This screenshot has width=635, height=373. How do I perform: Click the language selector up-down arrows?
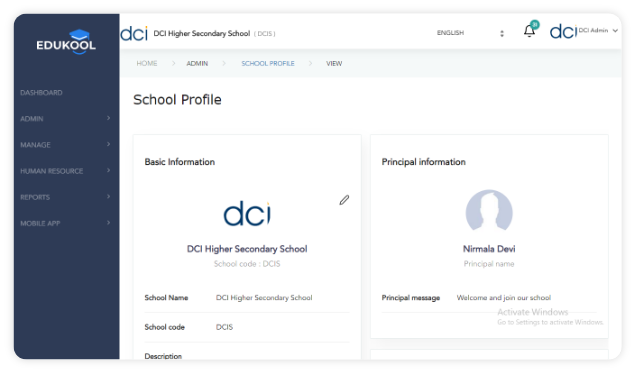pos(502,34)
